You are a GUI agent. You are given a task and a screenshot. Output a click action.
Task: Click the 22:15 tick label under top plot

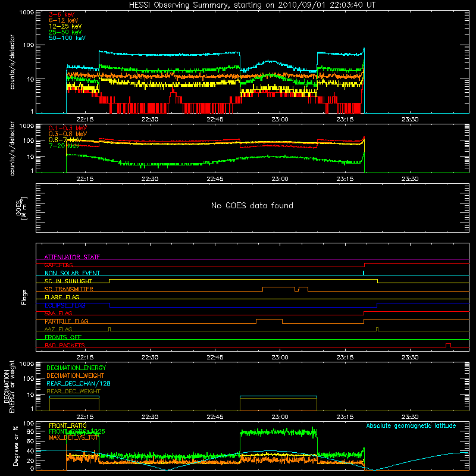(x=85, y=120)
